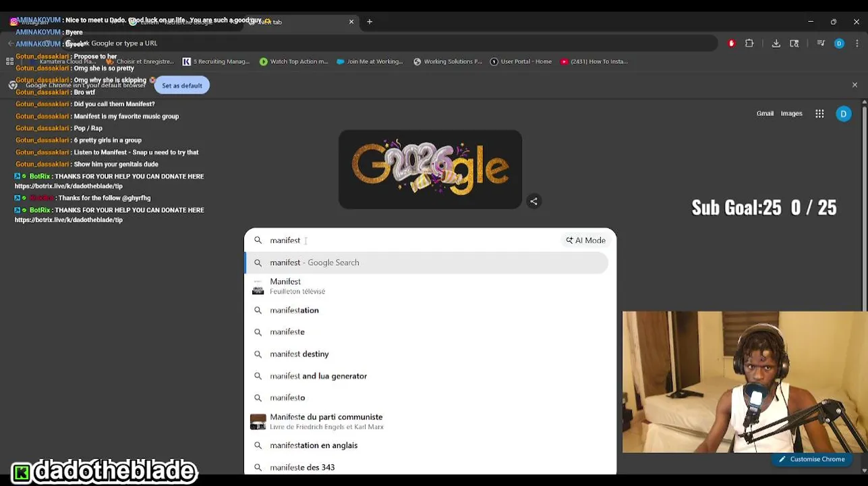Close the current New tab
This screenshot has width=868, height=486.
pos(351,22)
